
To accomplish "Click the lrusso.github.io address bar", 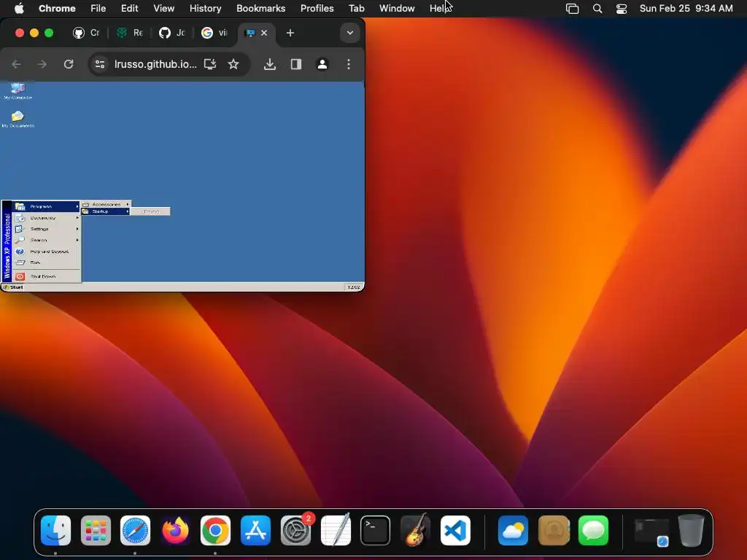I will (155, 64).
